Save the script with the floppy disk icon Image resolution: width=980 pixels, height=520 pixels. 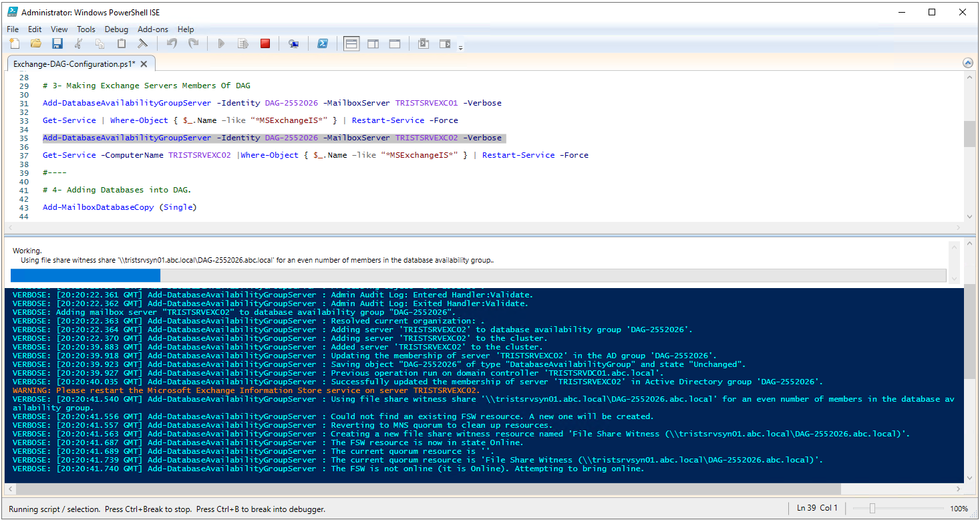(57, 44)
